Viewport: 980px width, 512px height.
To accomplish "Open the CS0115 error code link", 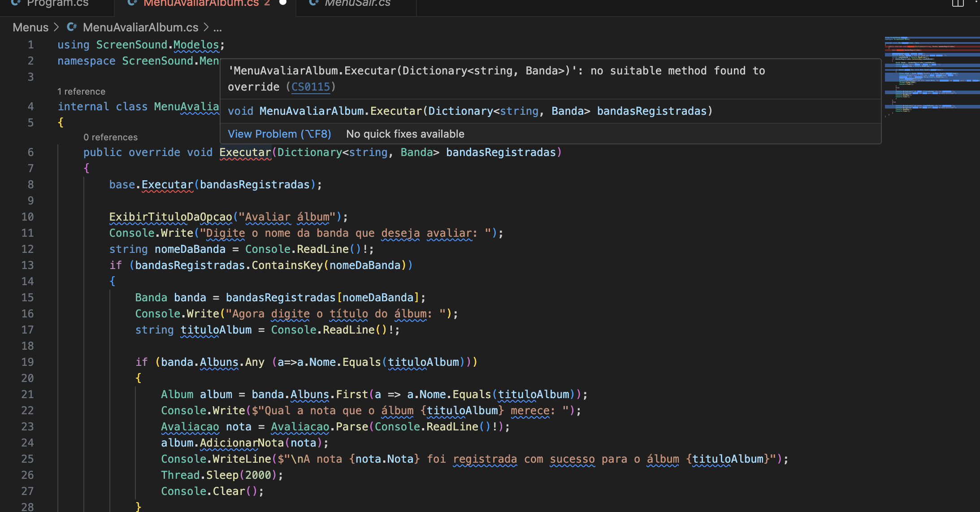I will (311, 87).
